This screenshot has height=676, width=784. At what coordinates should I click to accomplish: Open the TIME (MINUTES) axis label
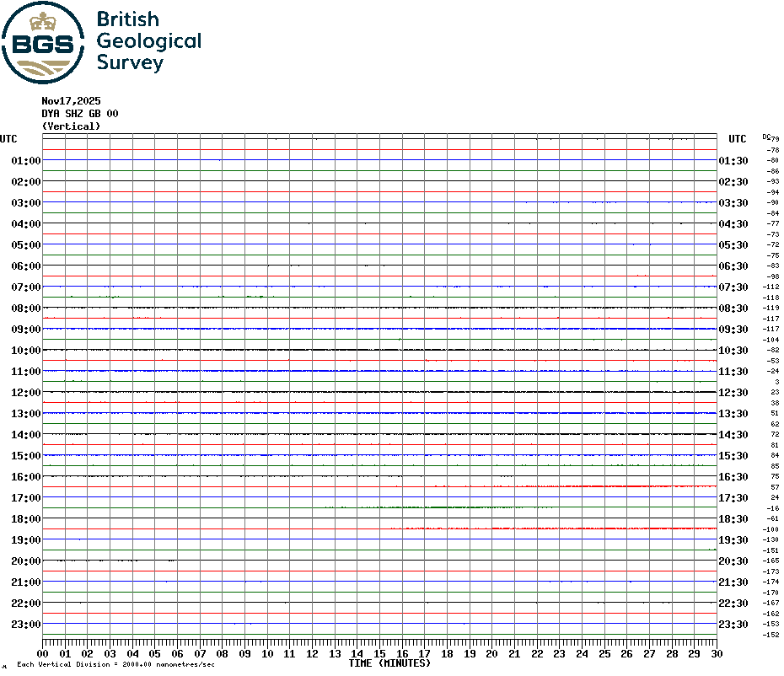[x=388, y=663]
